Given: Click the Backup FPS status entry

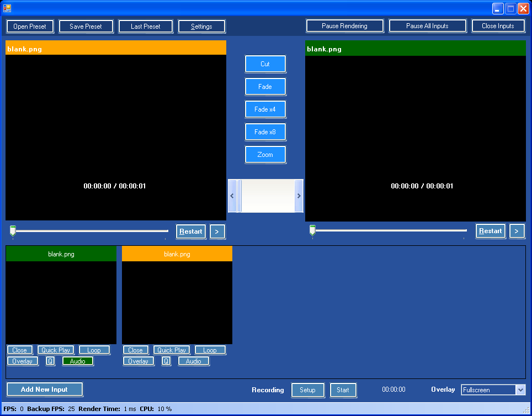Looking at the screenshot, I should (x=51, y=409).
